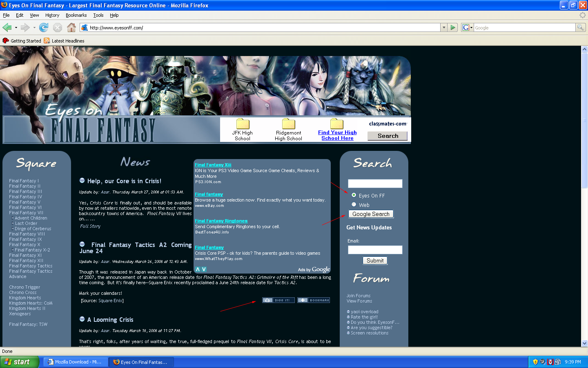The width and height of the screenshot is (588, 368).
Task: Go to the Home page icon
Action: pyautogui.click(x=71, y=27)
